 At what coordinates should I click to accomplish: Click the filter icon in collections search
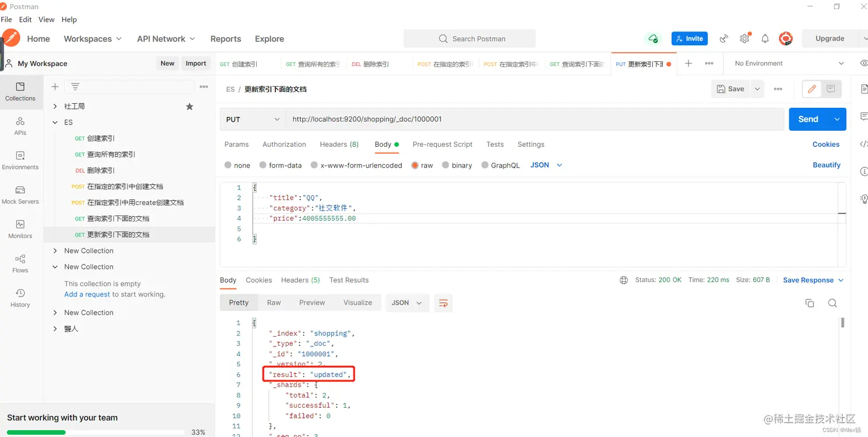75,87
